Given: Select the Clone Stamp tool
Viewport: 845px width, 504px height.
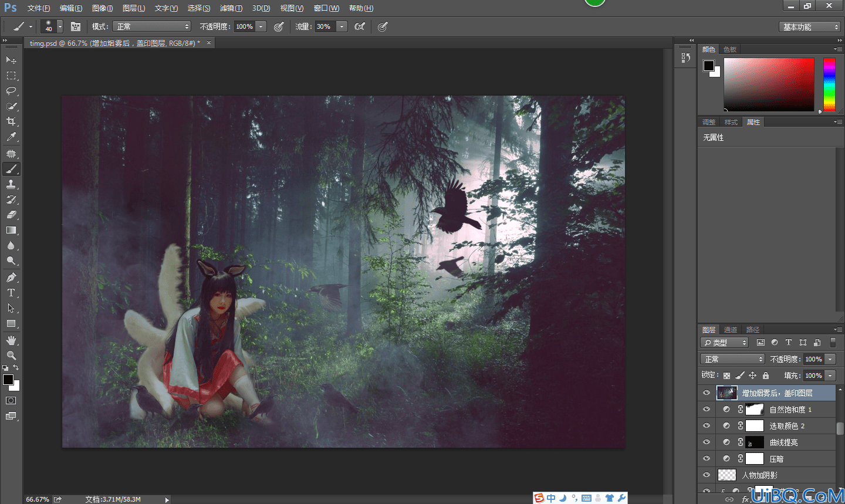Looking at the screenshot, I should (x=11, y=184).
